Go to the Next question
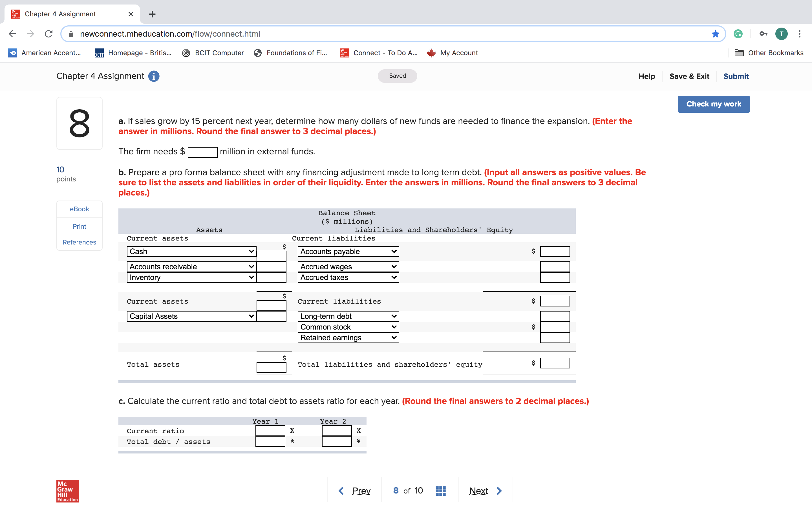Image resolution: width=812 pixels, height=507 pixels. 485,491
